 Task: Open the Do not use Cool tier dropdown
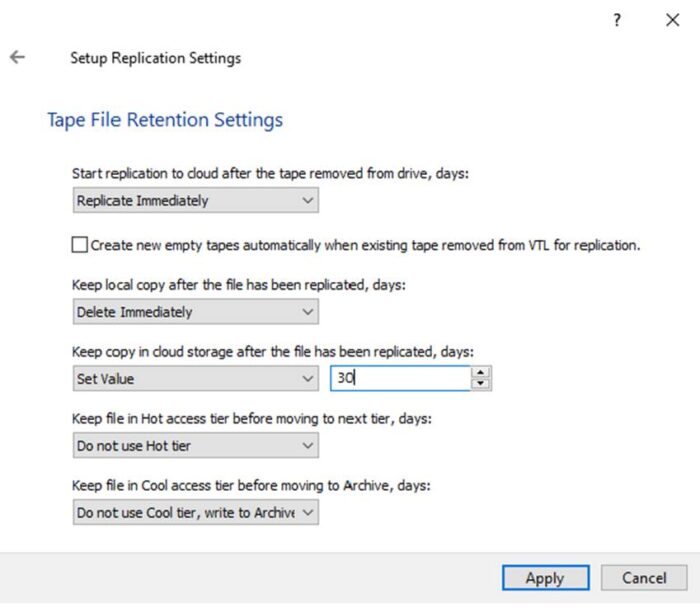pos(196,513)
